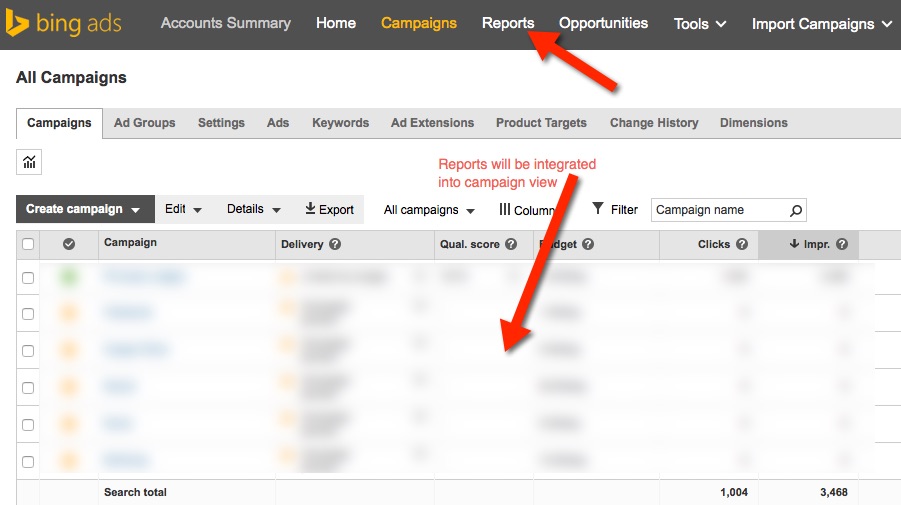Switch to the Ad Groups tab

[144, 123]
